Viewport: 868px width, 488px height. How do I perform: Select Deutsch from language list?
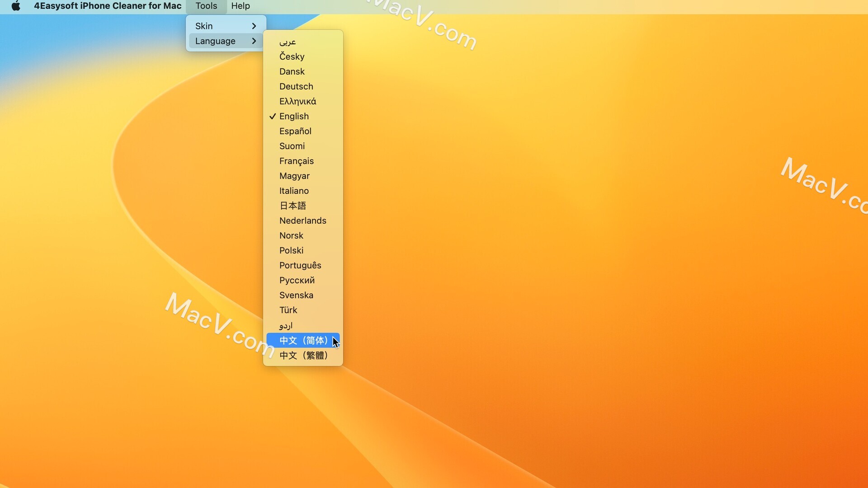coord(296,86)
